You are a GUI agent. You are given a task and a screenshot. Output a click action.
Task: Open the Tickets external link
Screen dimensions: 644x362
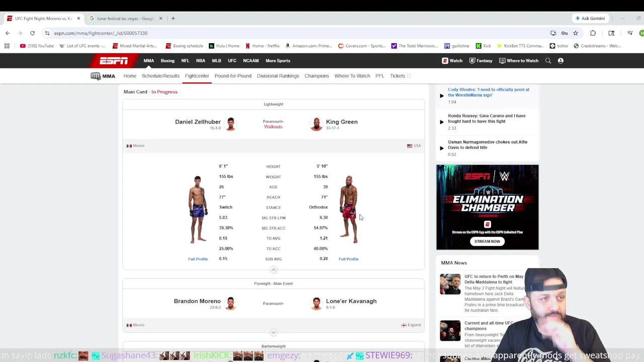400,76
